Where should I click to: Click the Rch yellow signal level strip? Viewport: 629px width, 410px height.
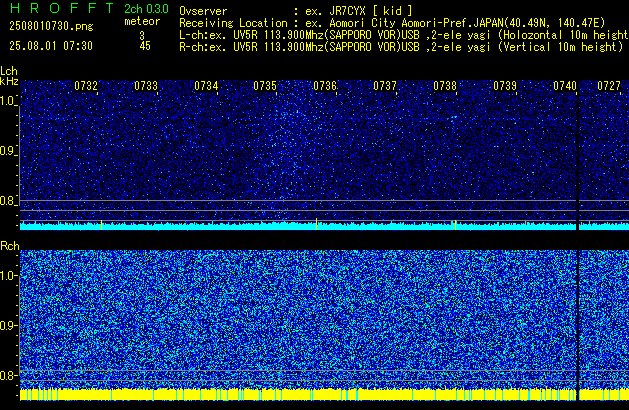pos(325,394)
